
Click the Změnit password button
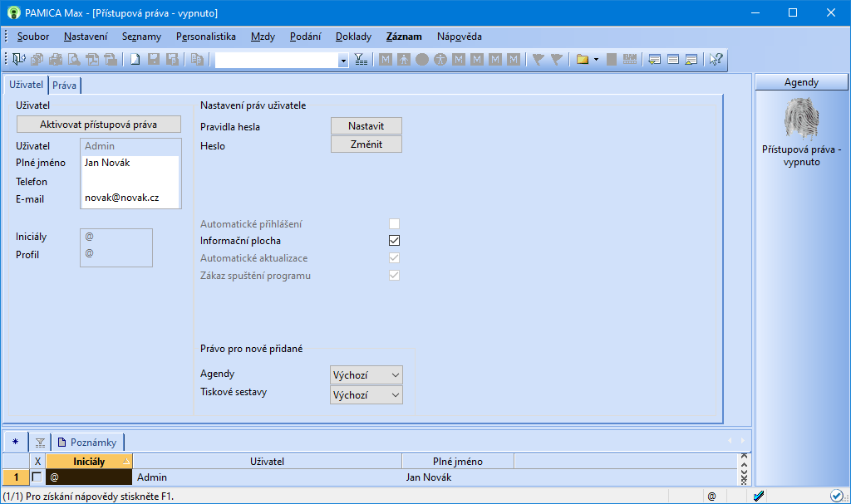(366, 144)
